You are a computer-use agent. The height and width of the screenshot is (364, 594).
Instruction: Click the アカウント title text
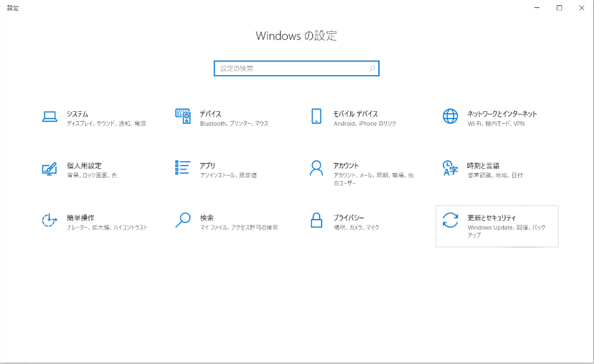[x=346, y=166]
